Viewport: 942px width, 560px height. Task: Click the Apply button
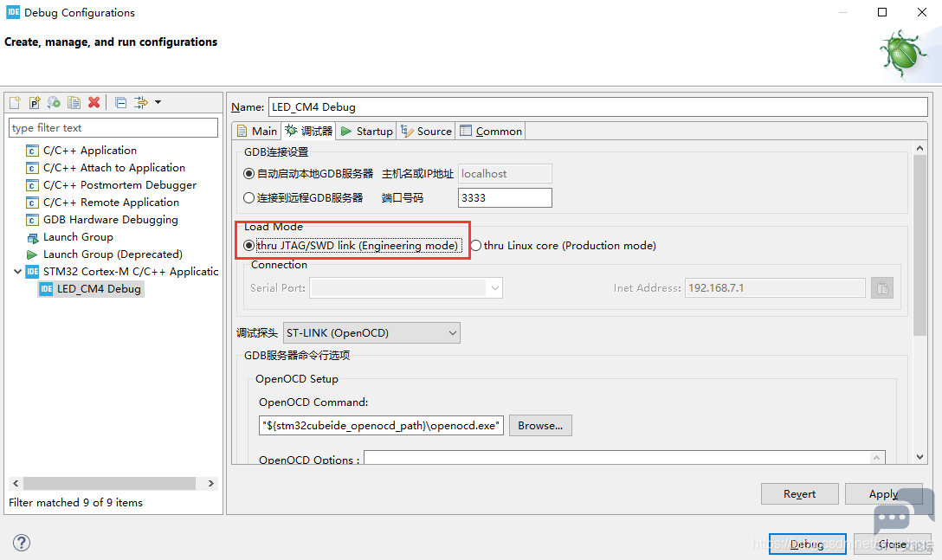click(x=883, y=494)
